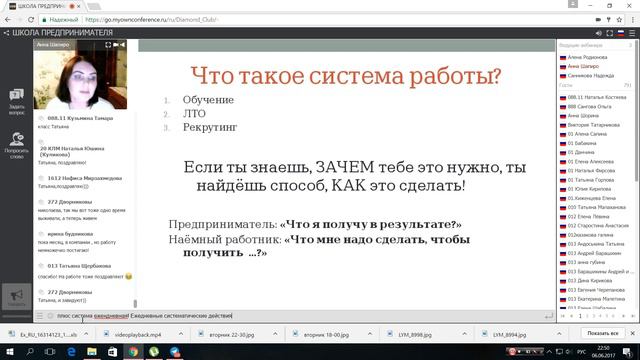640x360 pixels.
Task: Toggle the camera icon on presenter video
Action: click(116, 44)
